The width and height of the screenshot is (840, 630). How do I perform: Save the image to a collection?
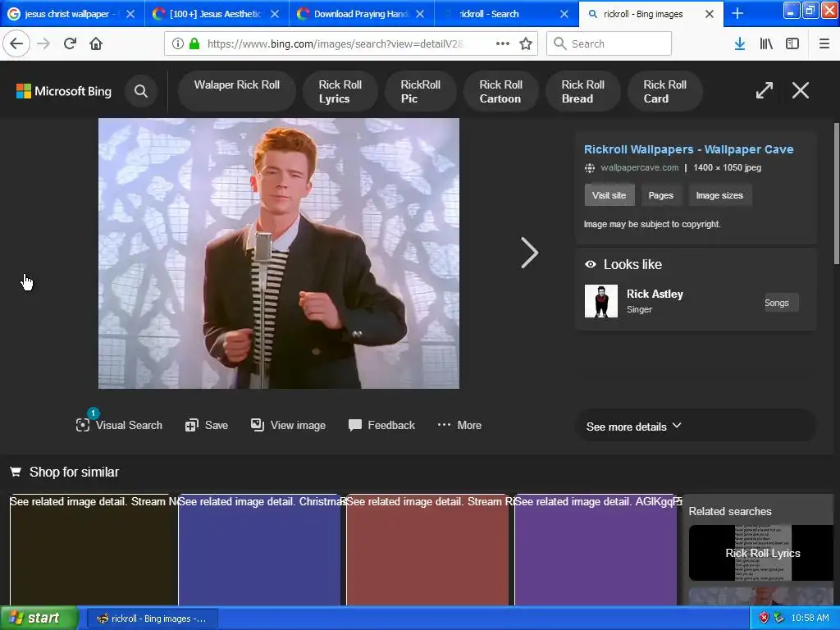click(x=207, y=425)
